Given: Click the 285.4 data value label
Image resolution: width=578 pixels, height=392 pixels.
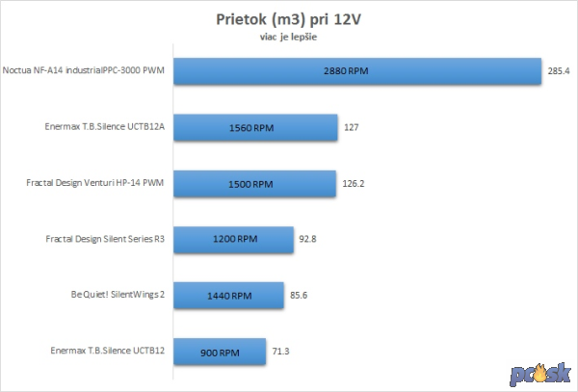Looking at the screenshot, I should (559, 71).
